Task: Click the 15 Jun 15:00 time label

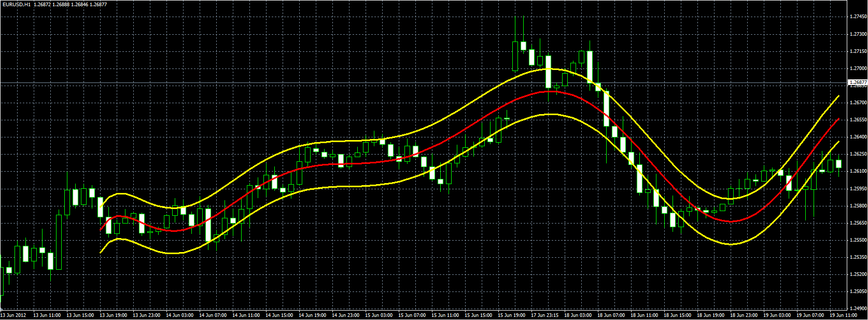Action: pyautogui.click(x=478, y=315)
